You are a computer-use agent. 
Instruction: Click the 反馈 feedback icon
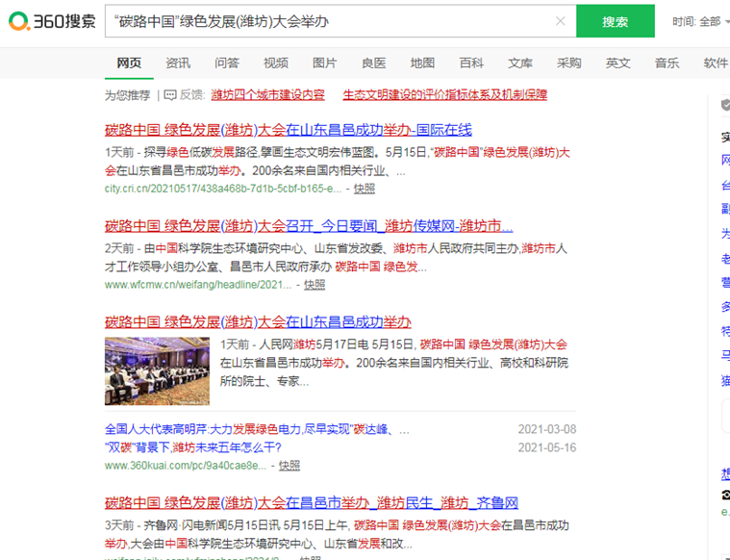point(170,95)
